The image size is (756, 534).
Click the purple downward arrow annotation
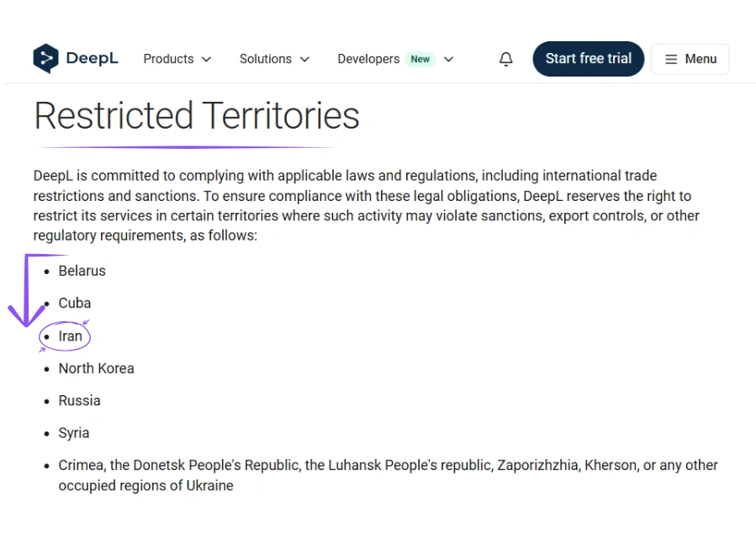28,291
